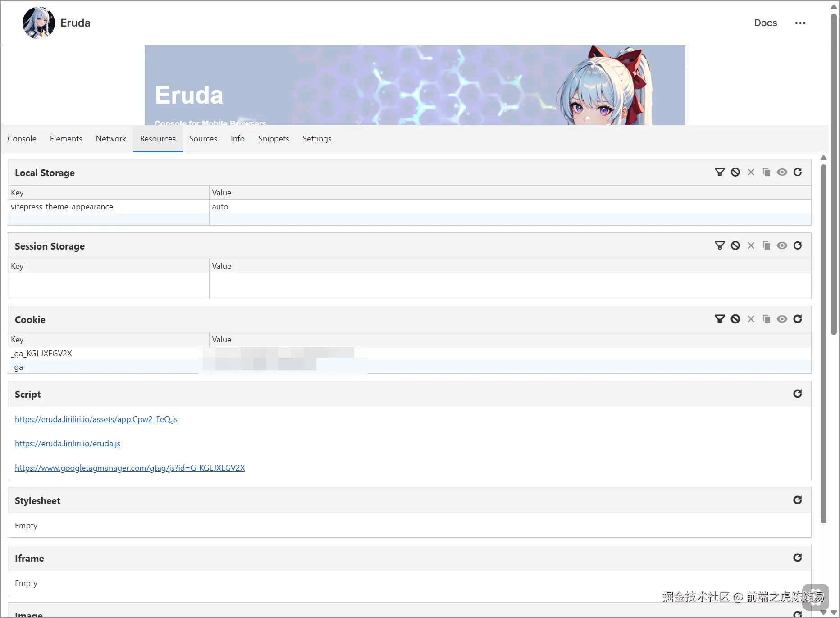Select the Resources tab
840x618 pixels.
pyautogui.click(x=158, y=139)
